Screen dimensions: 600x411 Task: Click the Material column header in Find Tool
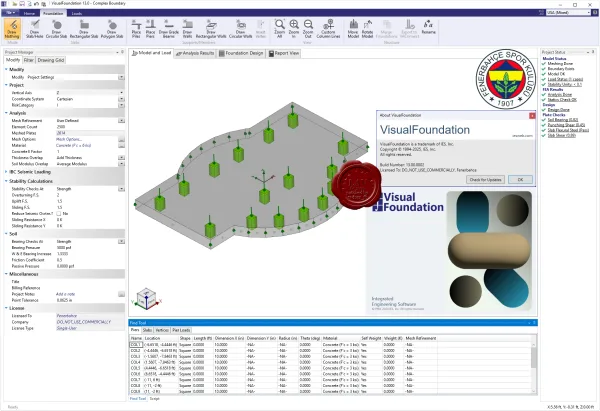click(x=341, y=339)
